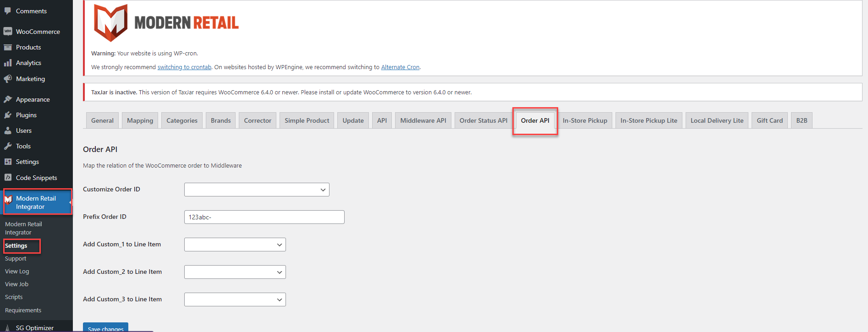Open the Scripts submenu item
Viewport: 868px width, 332px height.
coord(14,297)
